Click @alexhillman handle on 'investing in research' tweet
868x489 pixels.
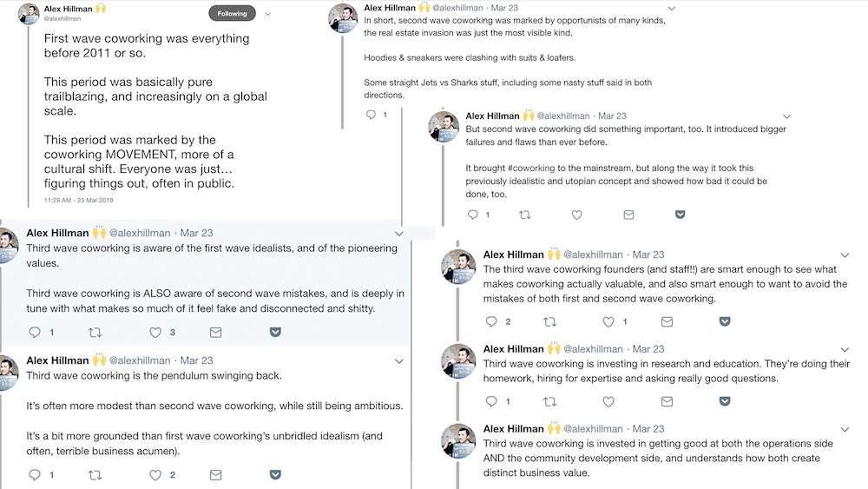(x=593, y=349)
